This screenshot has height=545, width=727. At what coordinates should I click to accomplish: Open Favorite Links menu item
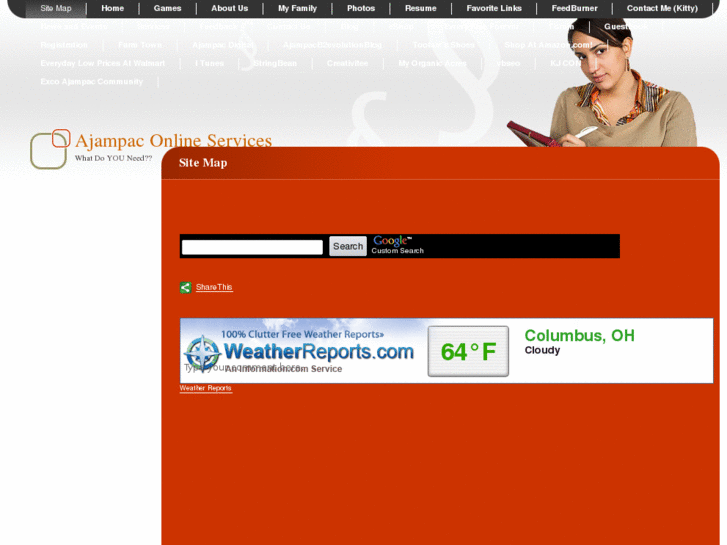click(494, 8)
